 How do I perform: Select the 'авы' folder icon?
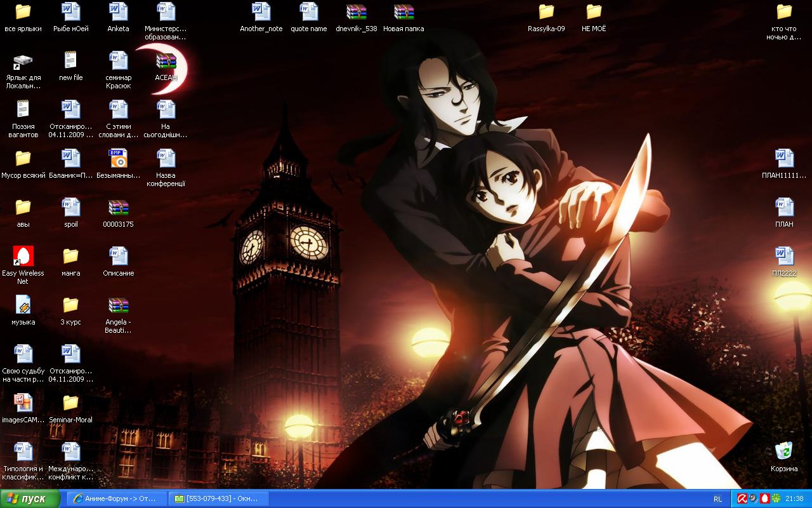[23, 208]
